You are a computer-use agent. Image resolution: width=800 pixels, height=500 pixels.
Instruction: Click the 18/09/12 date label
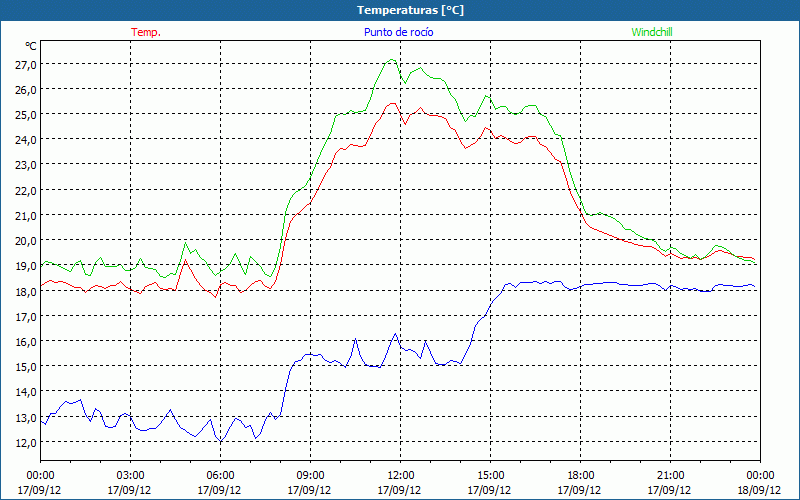(759, 490)
